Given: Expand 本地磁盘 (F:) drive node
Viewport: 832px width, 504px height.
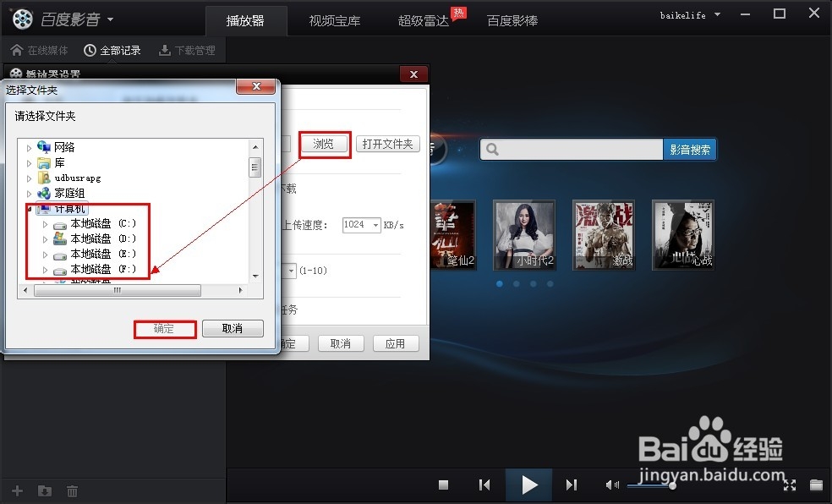Looking at the screenshot, I should click(45, 271).
